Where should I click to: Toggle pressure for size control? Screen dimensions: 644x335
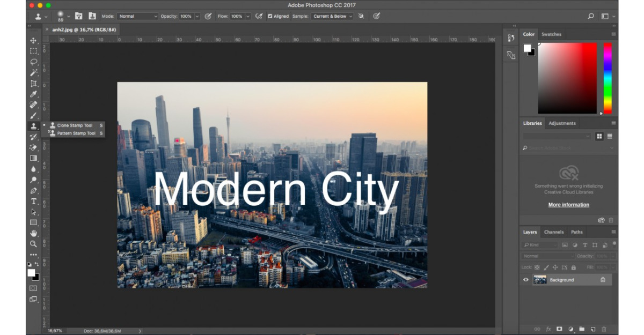tap(377, 16)
